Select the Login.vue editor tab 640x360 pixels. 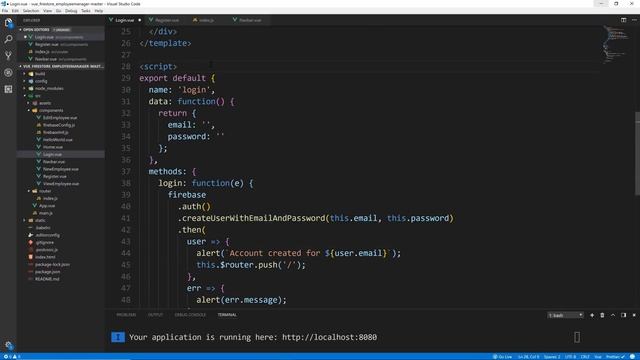pyautogui.click(x=123, y=20)
